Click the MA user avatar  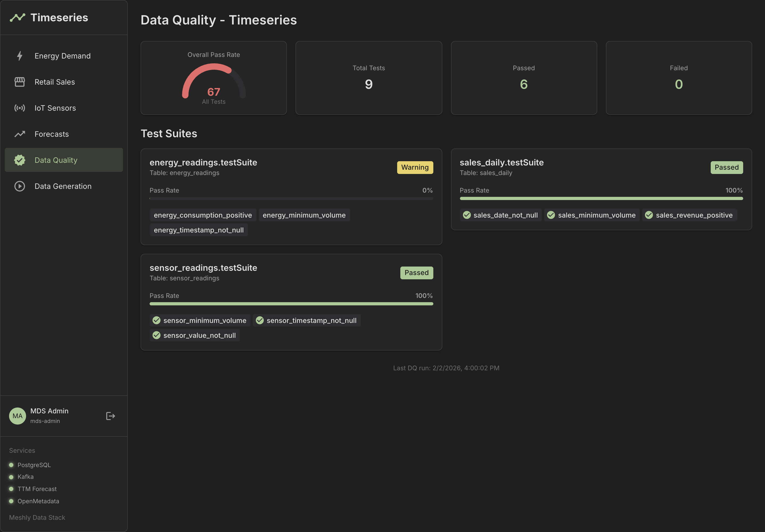17,416
